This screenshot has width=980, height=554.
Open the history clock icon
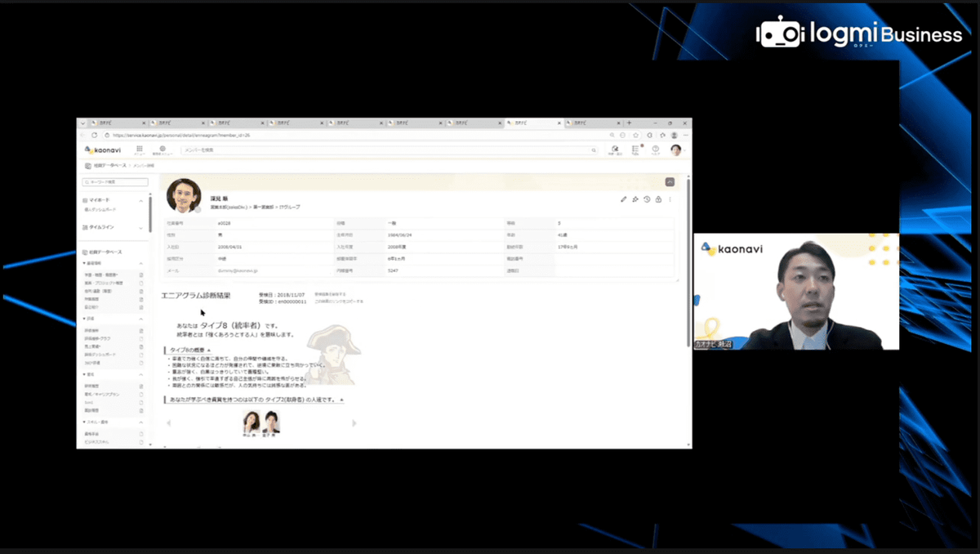click(x=647, y=199)
